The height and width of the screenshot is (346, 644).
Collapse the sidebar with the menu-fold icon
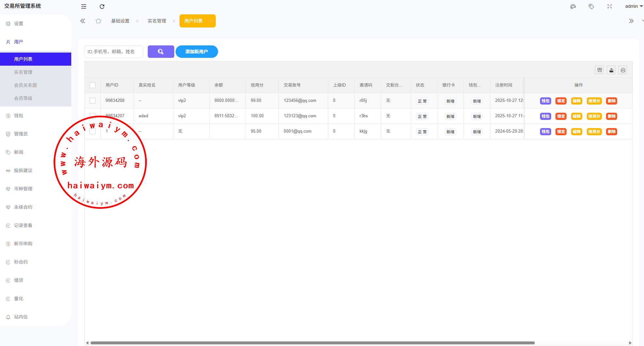84,7
